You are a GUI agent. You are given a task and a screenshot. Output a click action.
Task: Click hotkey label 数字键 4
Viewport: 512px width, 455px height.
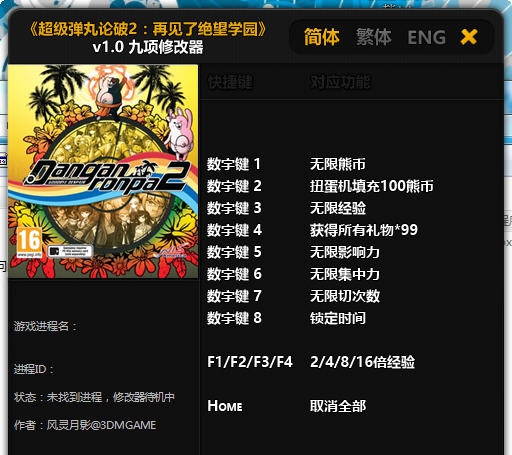point(234,230)
